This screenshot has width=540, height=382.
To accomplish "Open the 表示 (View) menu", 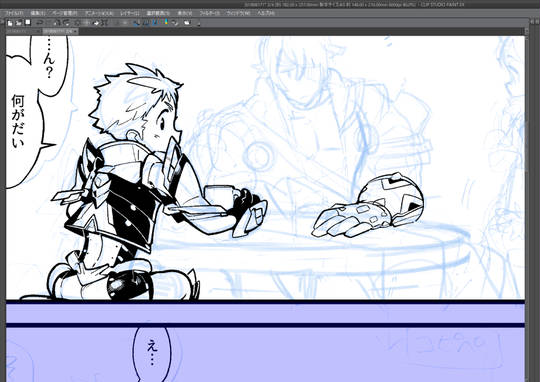I will pos(185,13).
